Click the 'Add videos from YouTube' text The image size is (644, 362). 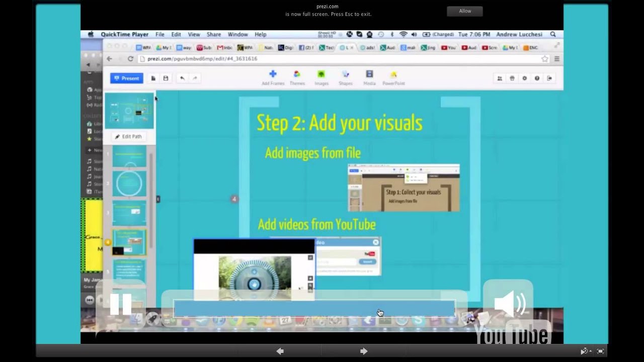point(317,224)
